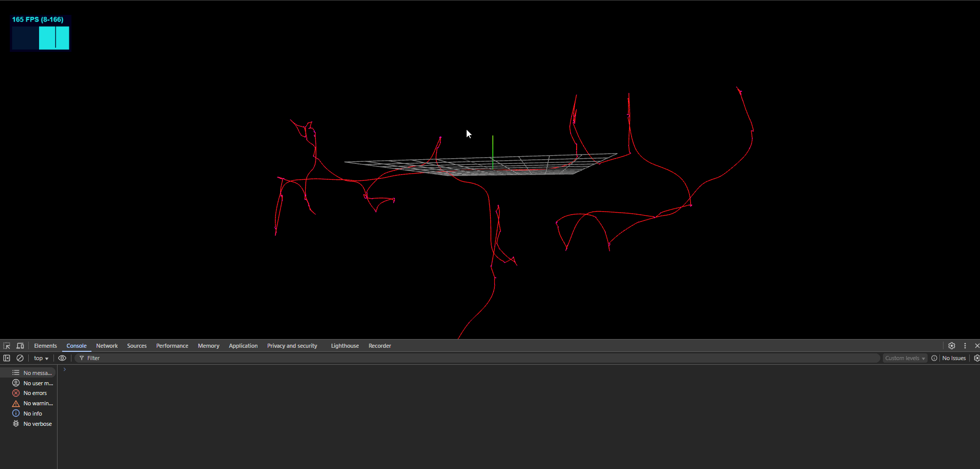The width and height of the screenshot is (980, 469).
Task: Click the FPS stats panel graph
Action: [x=41, y=38]
